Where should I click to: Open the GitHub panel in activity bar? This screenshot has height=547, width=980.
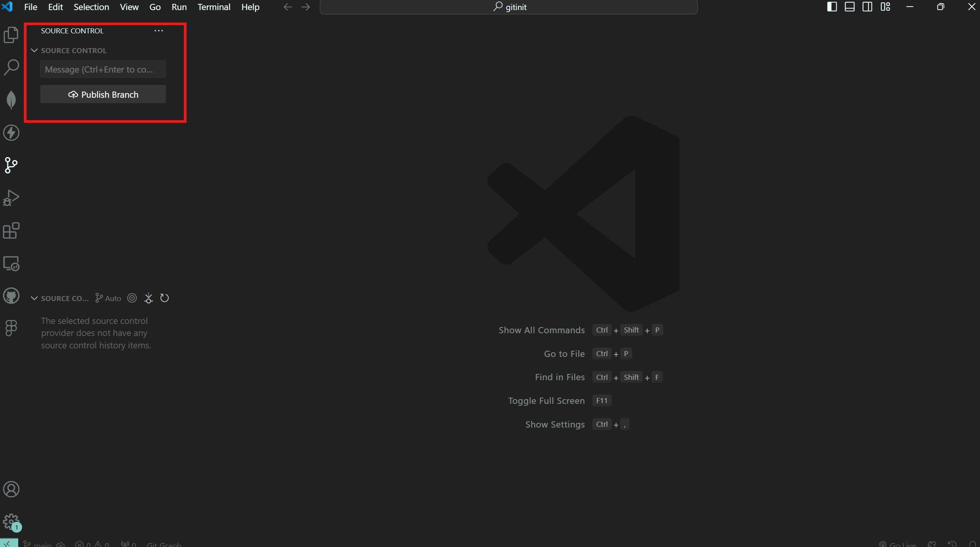(11, 296)
